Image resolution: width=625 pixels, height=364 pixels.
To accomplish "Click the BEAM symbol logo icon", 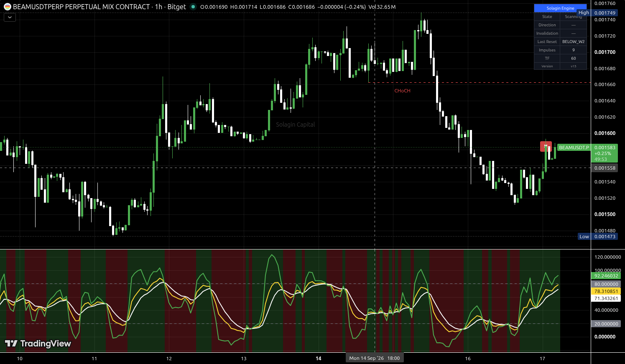I will (x=7, y=7).
